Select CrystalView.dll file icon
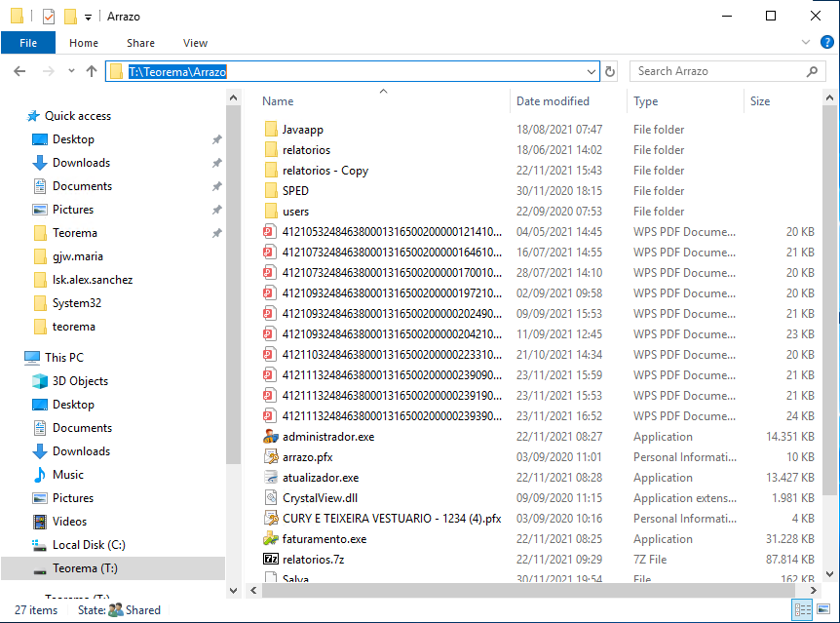Viewport: 840px width, 623px height. (271, 498)
